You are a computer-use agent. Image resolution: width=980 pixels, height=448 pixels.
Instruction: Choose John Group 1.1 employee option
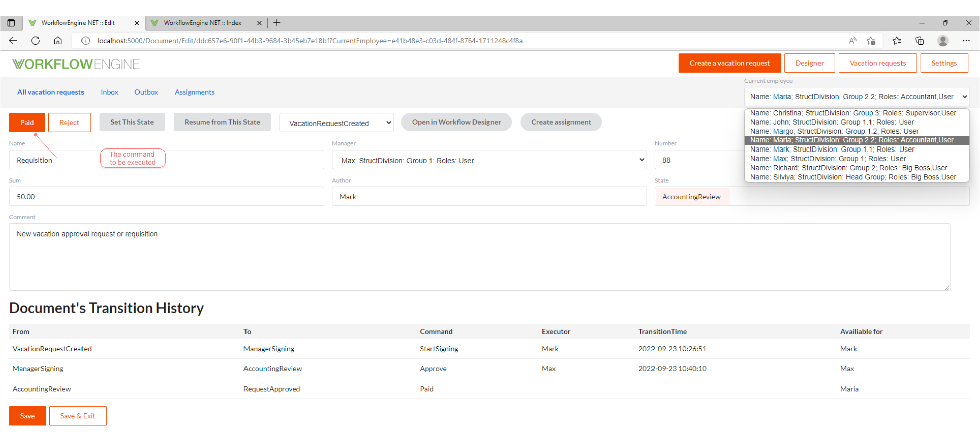[x=857, y=122]
